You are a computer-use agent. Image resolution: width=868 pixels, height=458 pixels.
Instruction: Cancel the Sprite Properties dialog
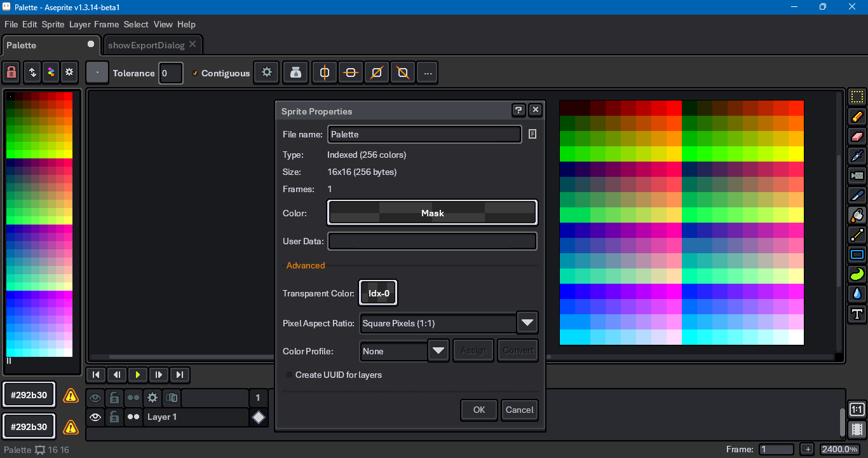(519, 410)
